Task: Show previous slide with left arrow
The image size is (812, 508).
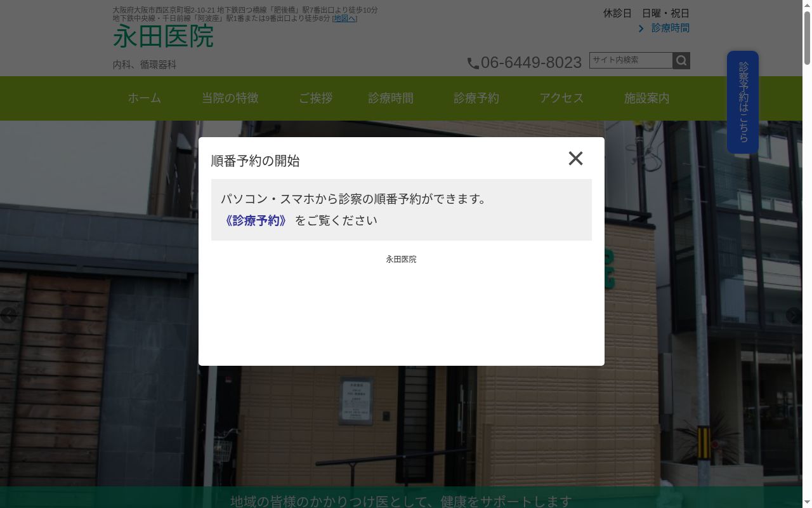Action: [8, 316]
